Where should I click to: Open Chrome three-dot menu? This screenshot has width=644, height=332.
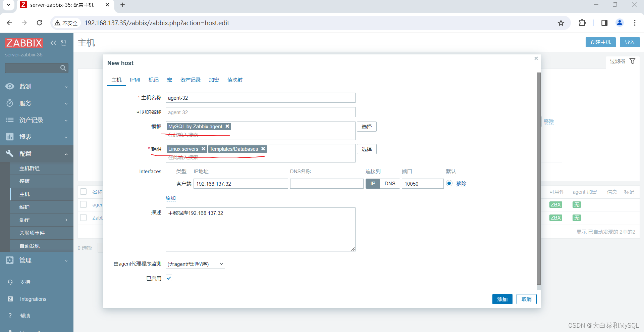pyautogui.click(x=635, y=23)
